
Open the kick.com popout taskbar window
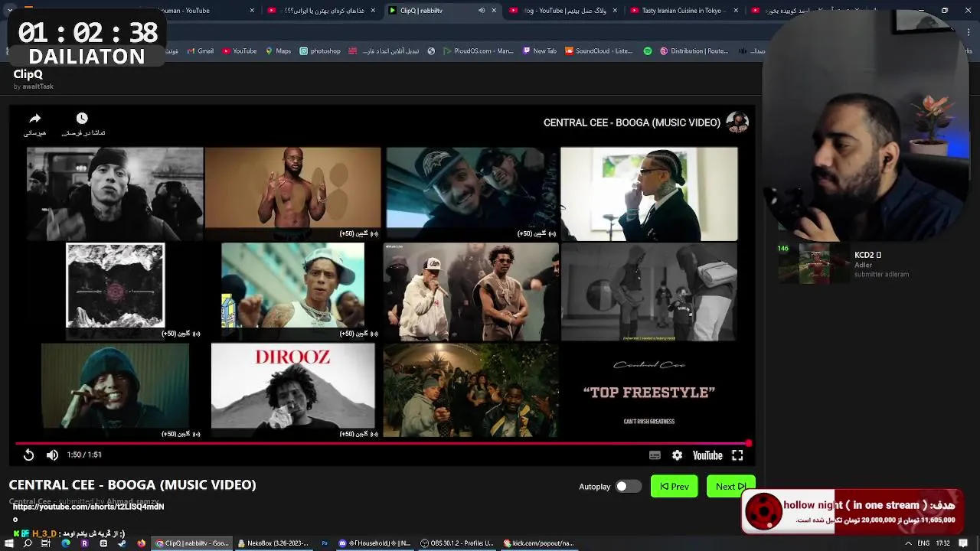click(539, 543)
